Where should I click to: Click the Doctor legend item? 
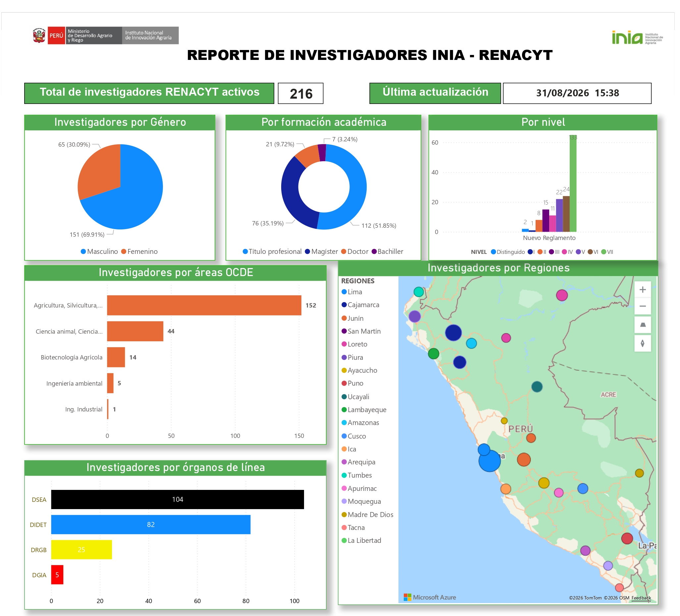tap(354, 251)
